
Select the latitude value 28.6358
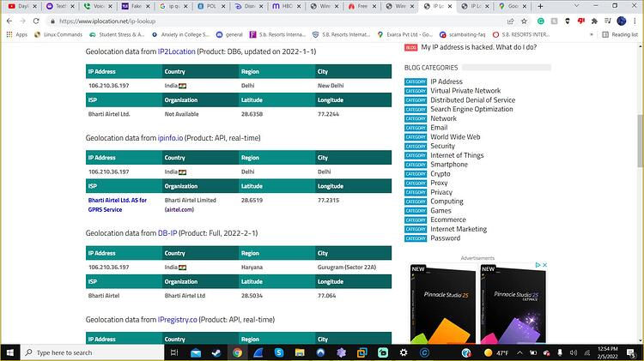click(x=252, y=114)
